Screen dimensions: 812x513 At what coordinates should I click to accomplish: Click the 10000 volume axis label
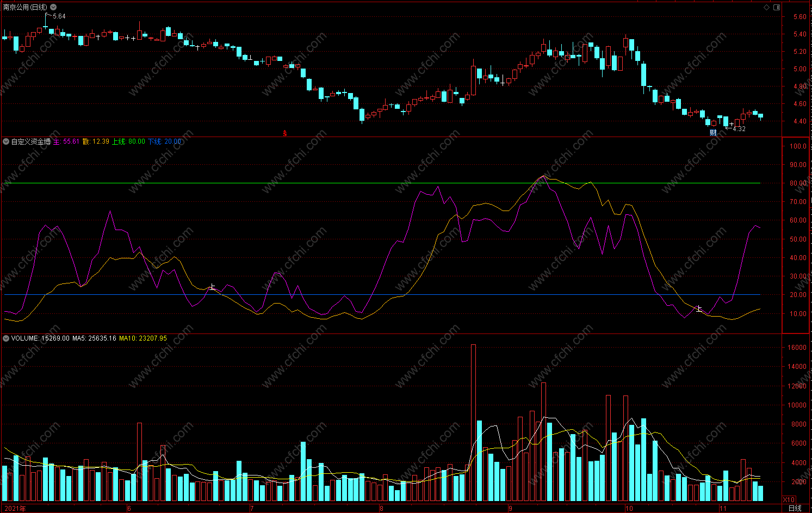pos(797,405)
